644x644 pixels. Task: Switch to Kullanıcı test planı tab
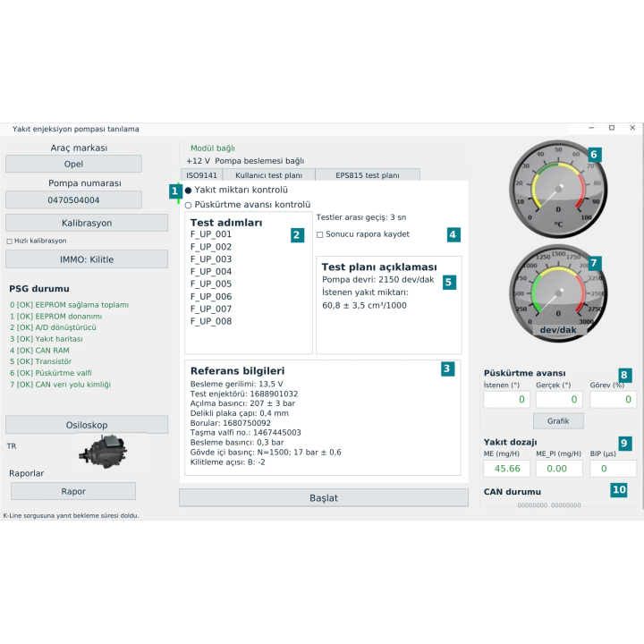(x=268, y=175)
